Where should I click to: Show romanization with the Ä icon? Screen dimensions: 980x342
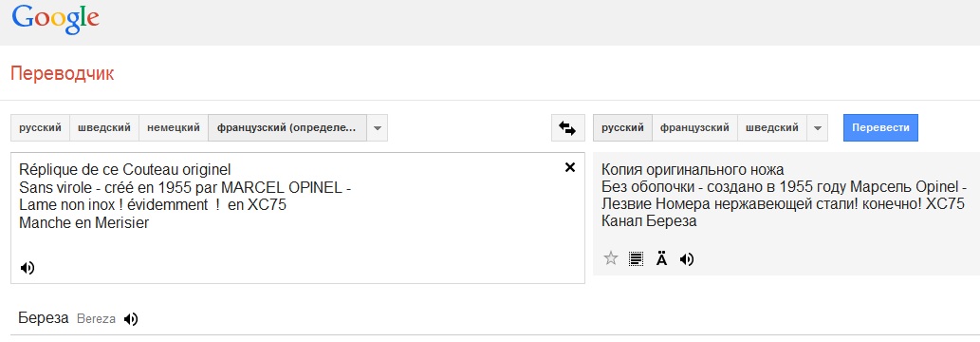pyautogui.click(x=661, y=258)
